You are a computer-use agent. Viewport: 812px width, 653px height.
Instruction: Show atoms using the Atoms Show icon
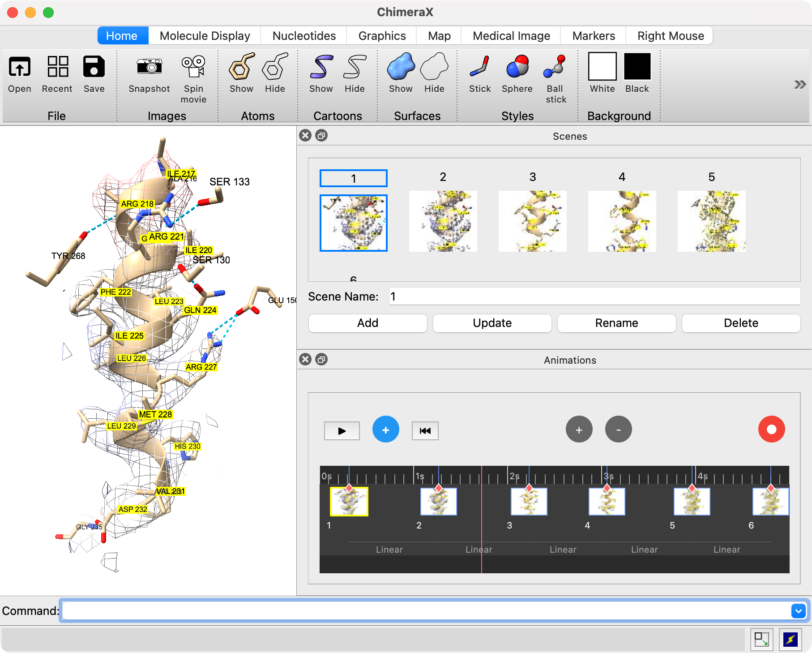[x=241, y=67]
